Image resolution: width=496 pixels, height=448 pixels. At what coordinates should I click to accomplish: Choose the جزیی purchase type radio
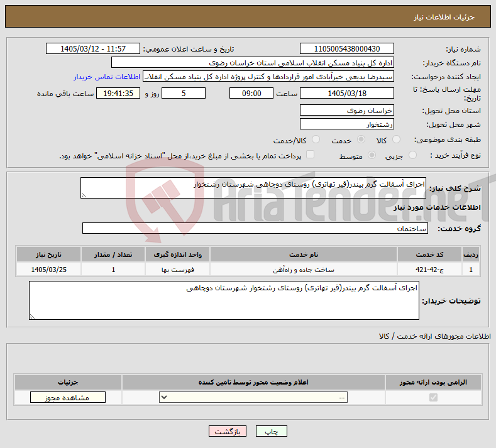(412, 155)
